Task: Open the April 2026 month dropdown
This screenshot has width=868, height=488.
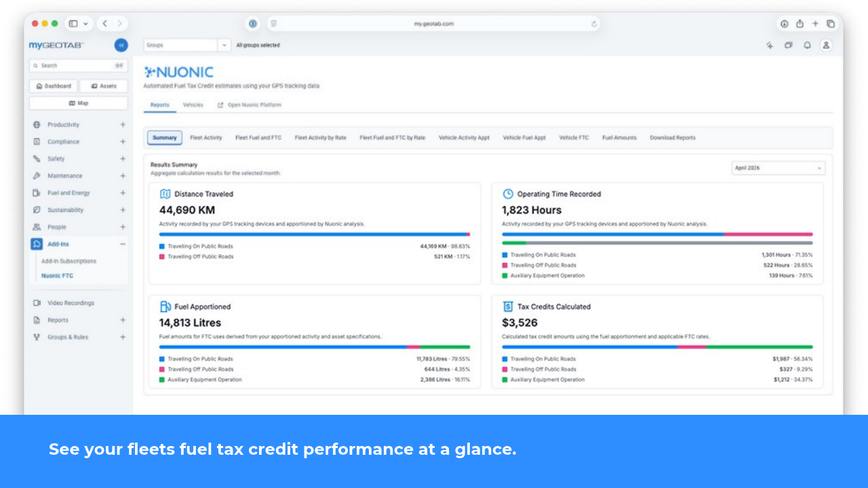Action: point(778,168)
